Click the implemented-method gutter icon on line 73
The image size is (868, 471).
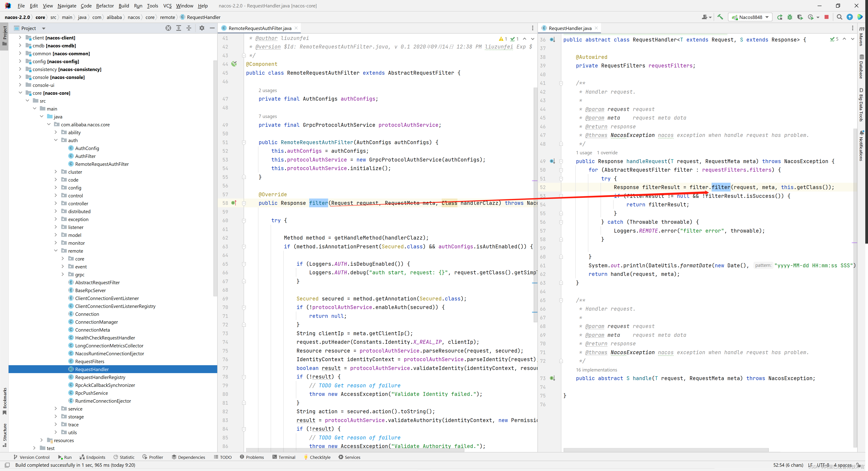pyautogui.click(x=552, y=378)
